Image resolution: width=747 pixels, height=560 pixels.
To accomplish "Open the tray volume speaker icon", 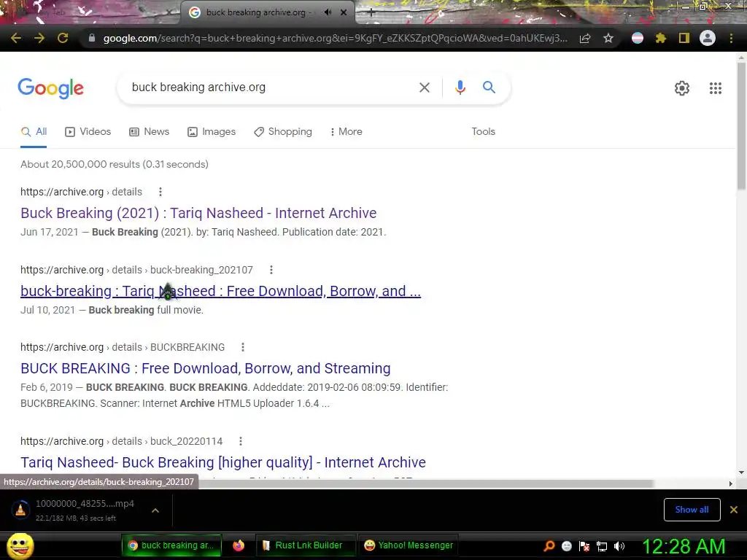I will click(619, 546).
